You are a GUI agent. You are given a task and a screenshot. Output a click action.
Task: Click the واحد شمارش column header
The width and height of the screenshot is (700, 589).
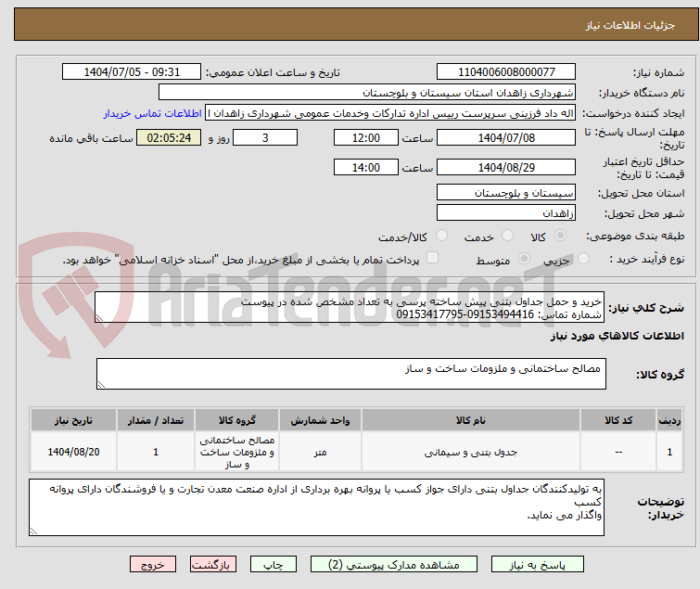coord(320,420)
